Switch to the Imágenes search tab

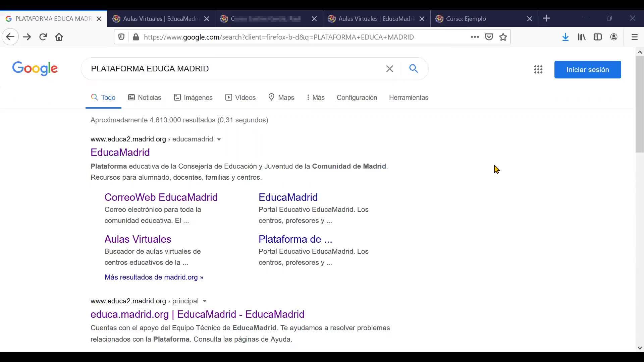click(193, 98)
